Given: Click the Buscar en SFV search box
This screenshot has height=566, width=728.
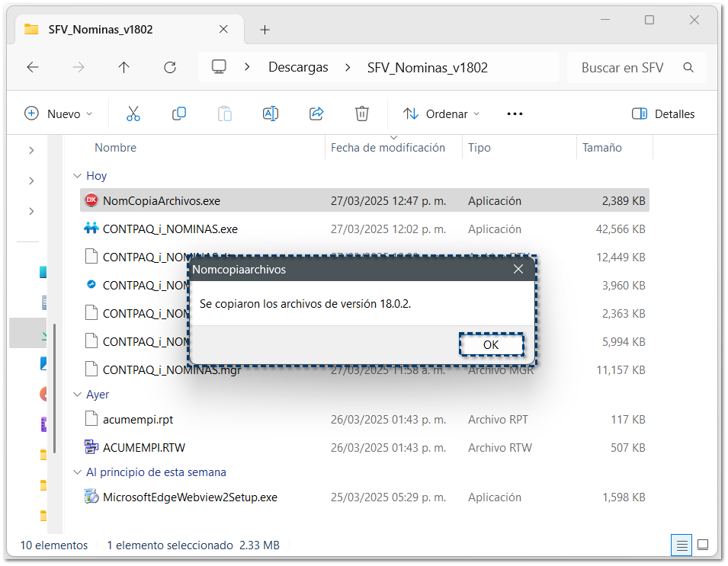Looking at the screenshot, I should (622, 67).
